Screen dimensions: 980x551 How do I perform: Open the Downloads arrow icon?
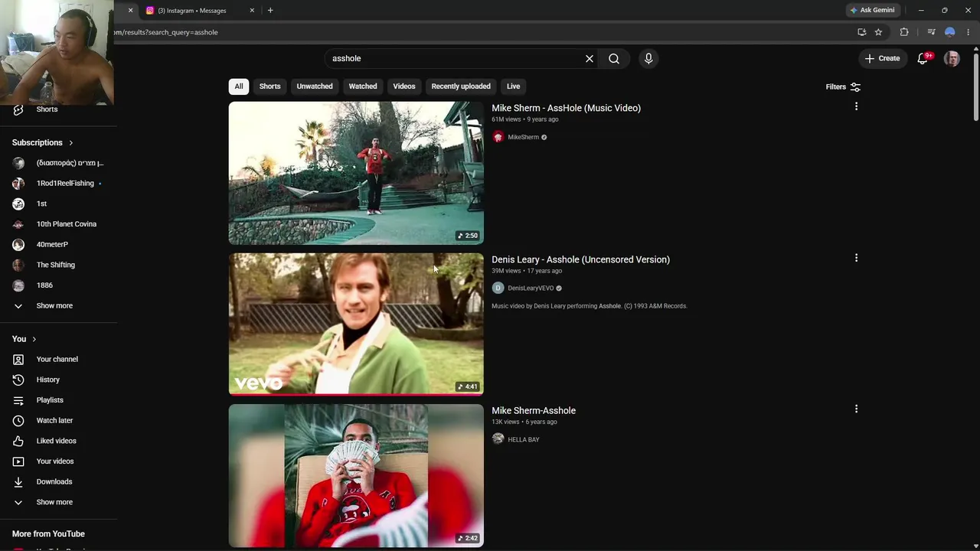coord(18,481)
